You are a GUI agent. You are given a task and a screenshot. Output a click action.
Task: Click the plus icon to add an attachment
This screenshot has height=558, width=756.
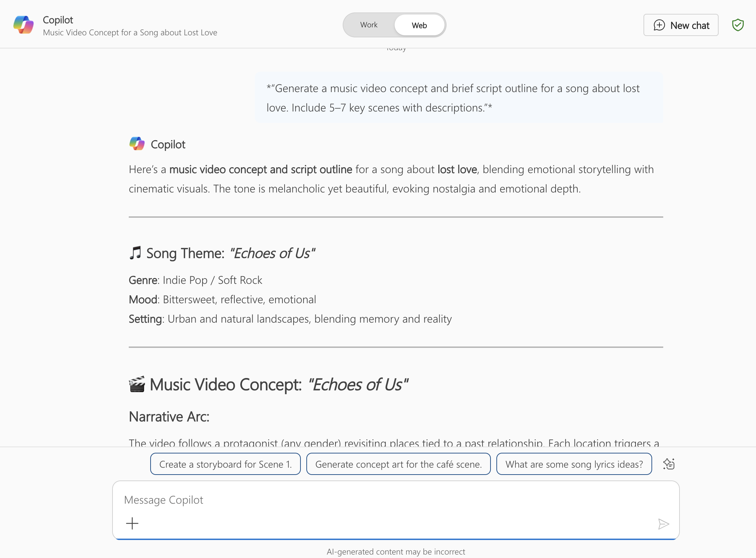click(132, 523)
